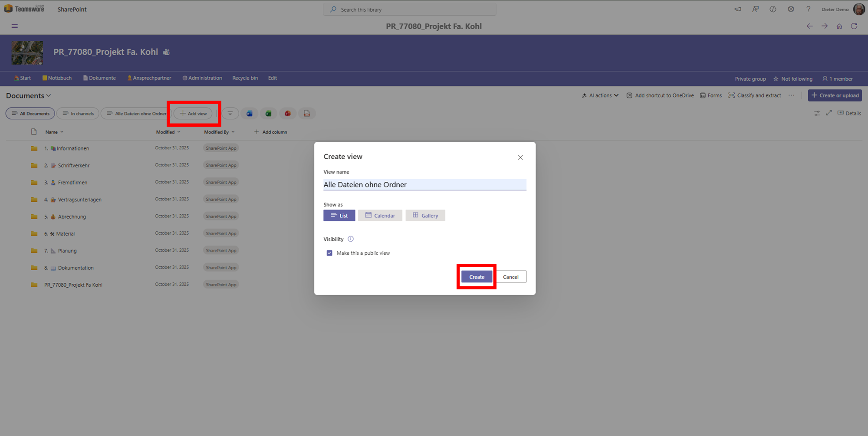This screenshot has width=868, height=436.
Task: Click Cancel in Create view dialog
Action: click(511, 277)
